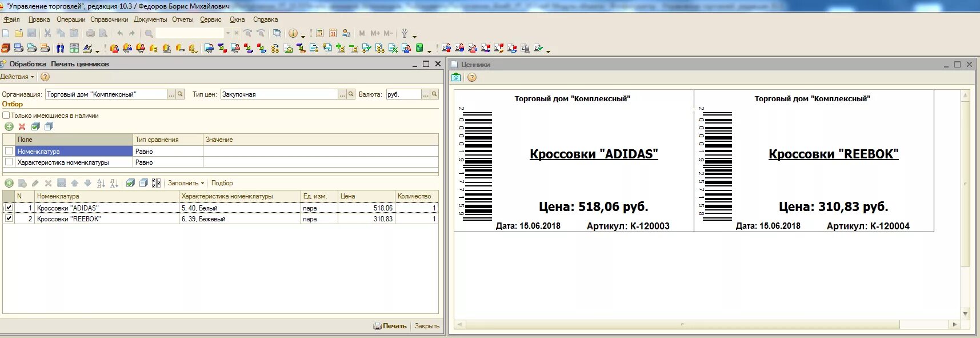Open the Calendar icon in toolbar
The image size is (980, 338).
[x=333, y=33]
